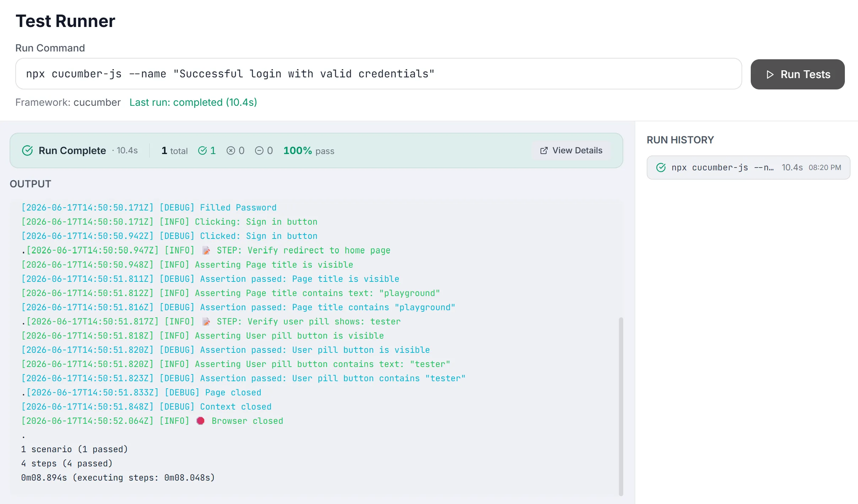
Task: Click log line "Asserting Page title is visible"
Action: tap(187, 265)
